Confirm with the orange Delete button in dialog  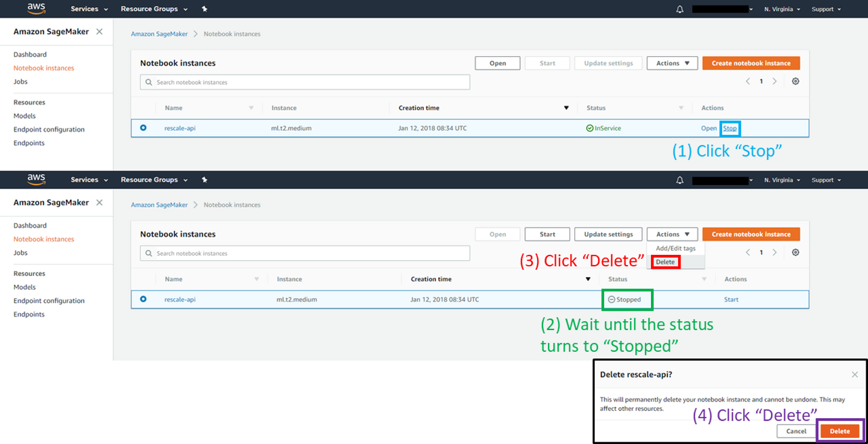[x=840, y=431]
